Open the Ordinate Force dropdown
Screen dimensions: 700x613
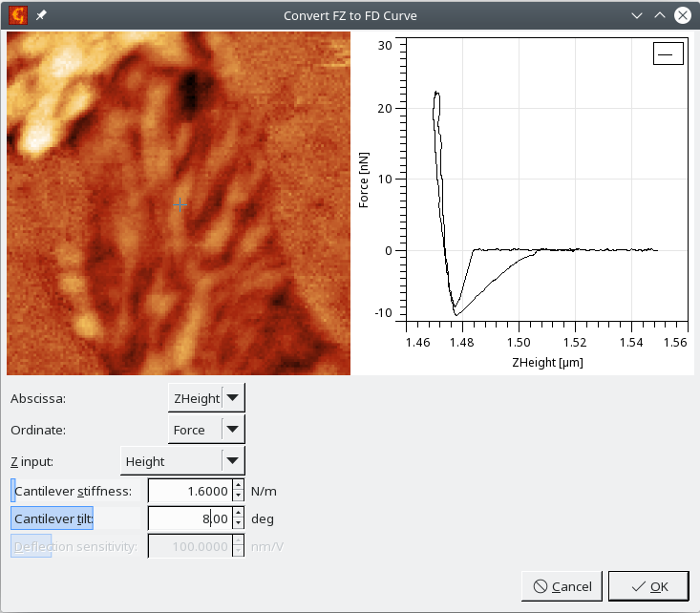pyautogui.click(x=206, y=430)
